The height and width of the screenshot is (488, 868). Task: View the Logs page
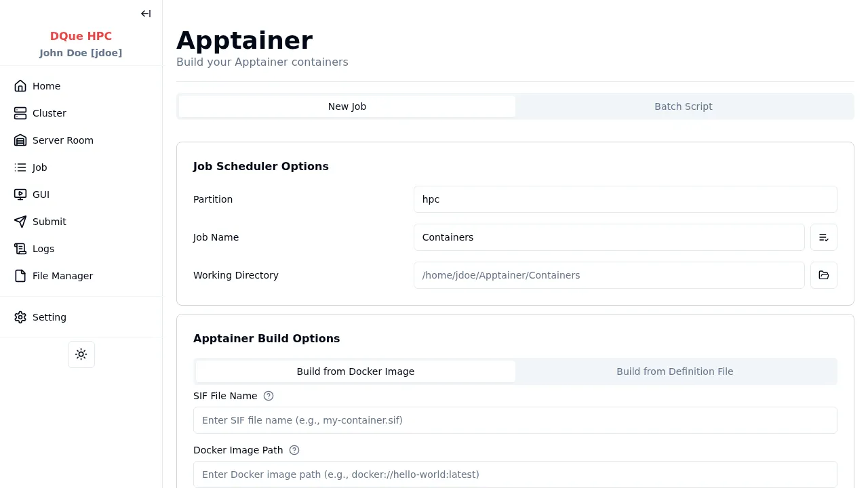click(x=43, y=249)
